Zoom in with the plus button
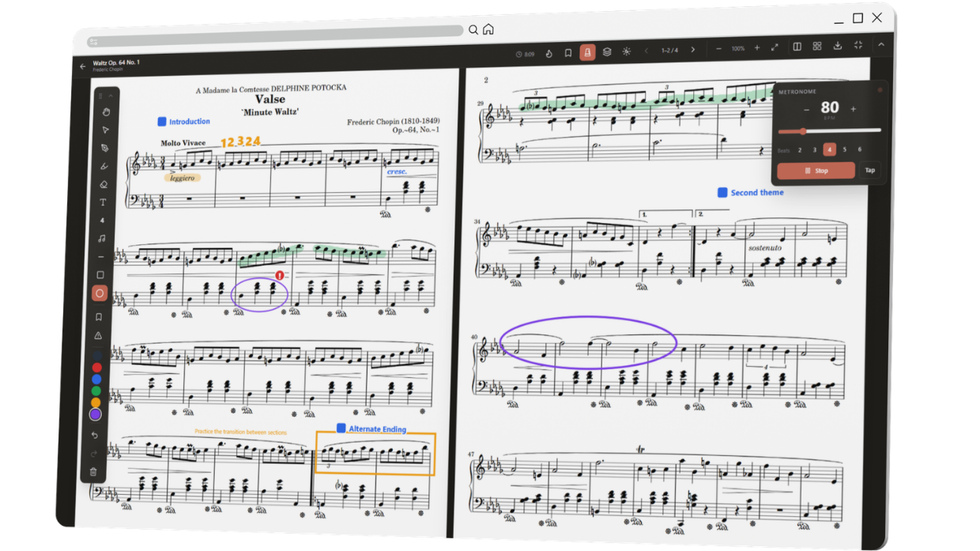980x551 pixels. click(x=756, y=48)
